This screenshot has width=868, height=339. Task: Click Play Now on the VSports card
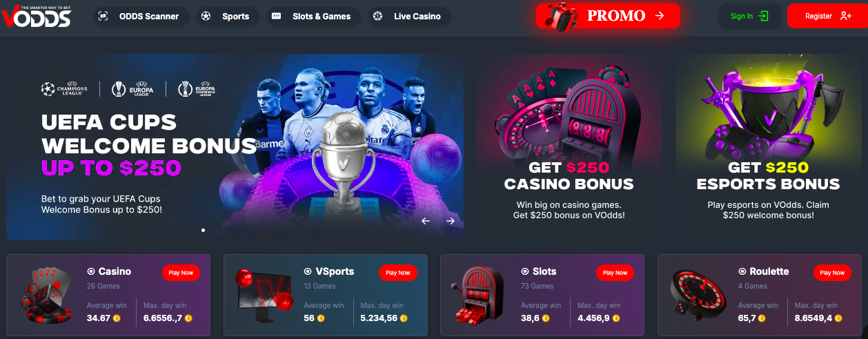click(398, 273)
